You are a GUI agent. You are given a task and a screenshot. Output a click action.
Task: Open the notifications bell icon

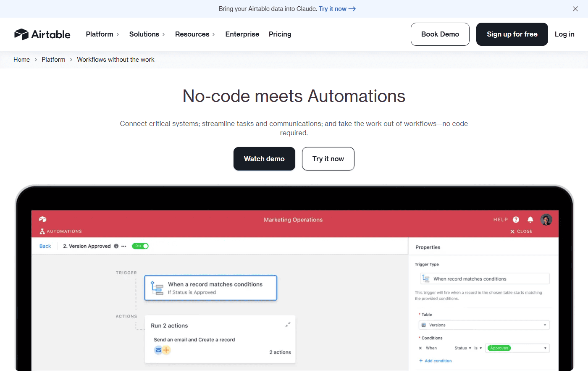tap(530, 220)
